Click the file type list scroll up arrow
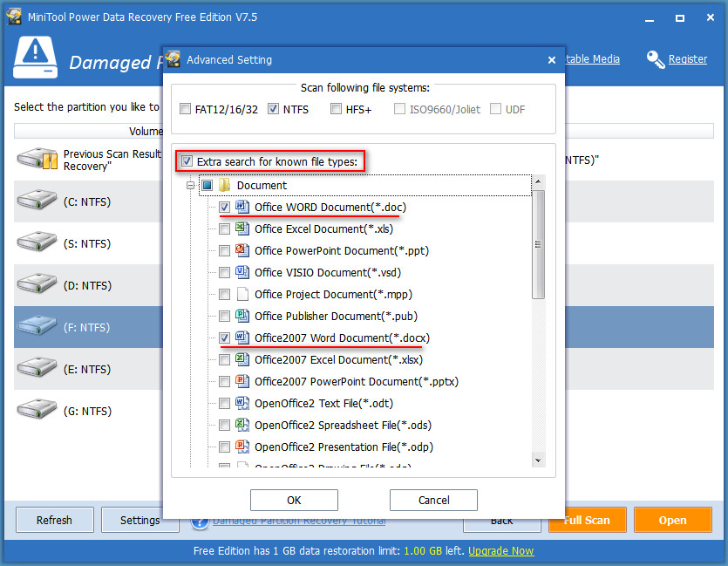Viewport: 728px width, 566px height. coord(538,181)
